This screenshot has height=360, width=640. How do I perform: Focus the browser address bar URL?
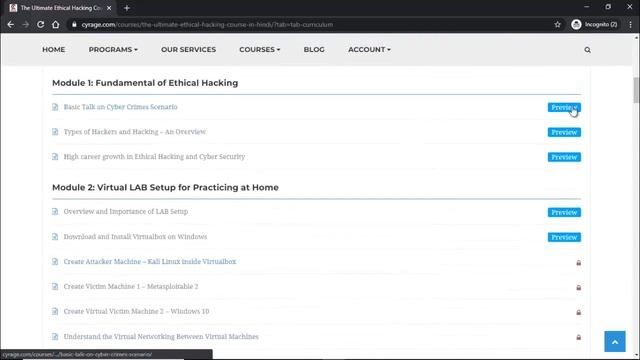pyautogui.click(x=207, y=24)
